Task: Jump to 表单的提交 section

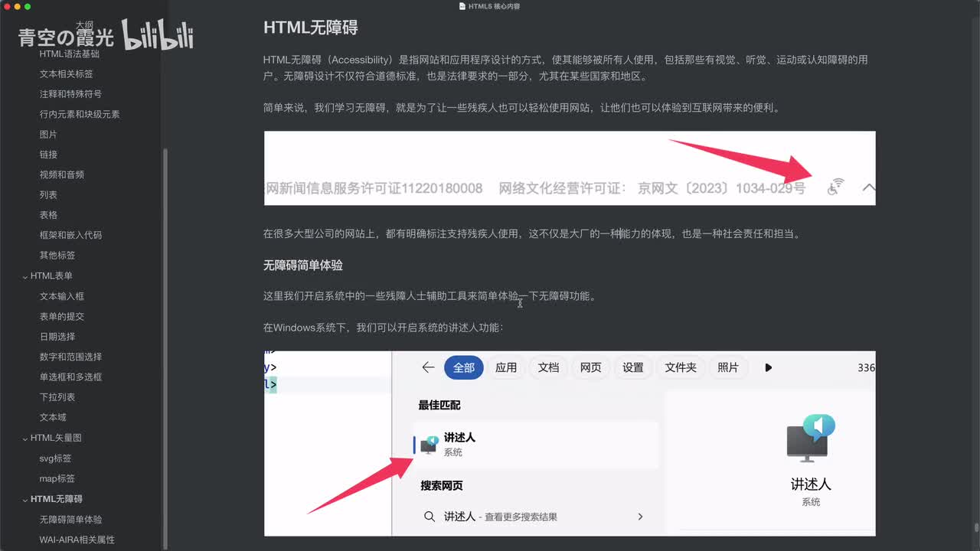Action: (62, 317)
